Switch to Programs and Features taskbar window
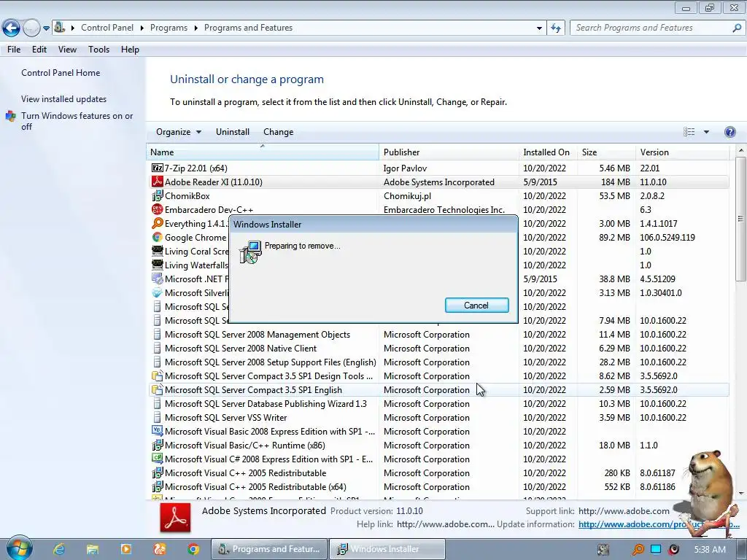 coord(269,549)
